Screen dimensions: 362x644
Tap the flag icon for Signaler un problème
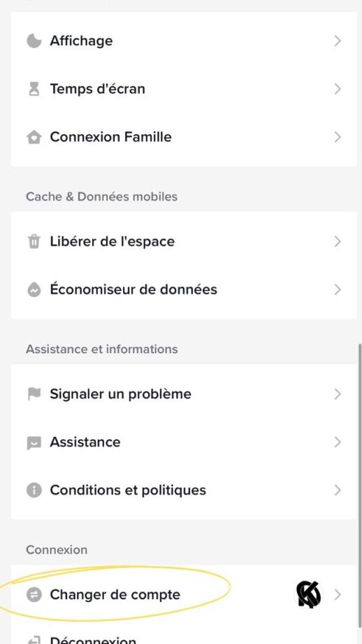(34, 394)
